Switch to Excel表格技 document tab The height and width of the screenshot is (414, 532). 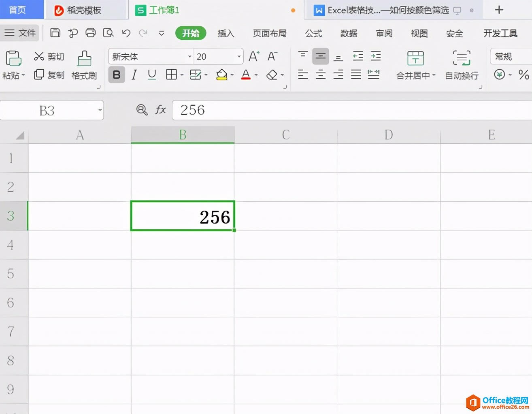(x=393, y=10)
